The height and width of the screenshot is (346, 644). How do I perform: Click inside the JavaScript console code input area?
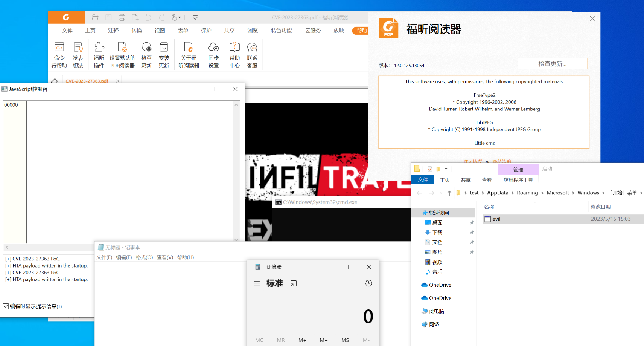129,172
